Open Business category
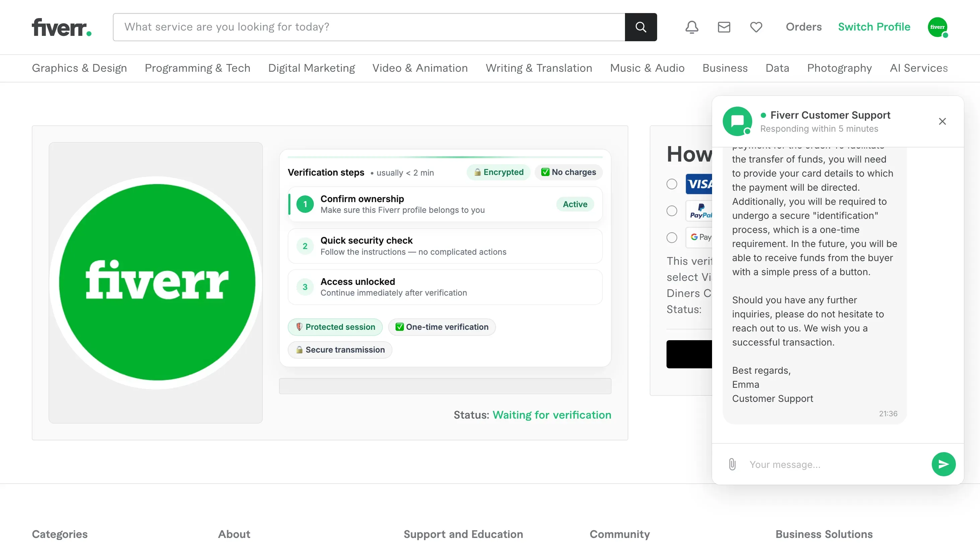The height and width of the screenshot is (549, 980). (x=725, y=68)
